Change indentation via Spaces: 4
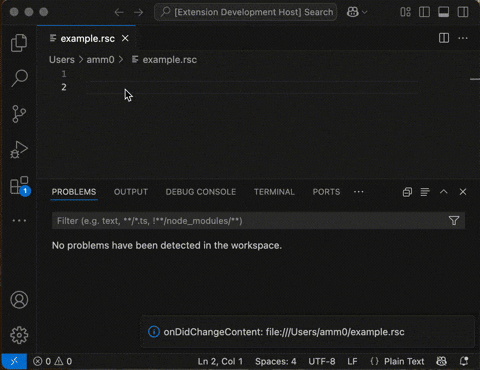The image size is (480, 370). 276,361
